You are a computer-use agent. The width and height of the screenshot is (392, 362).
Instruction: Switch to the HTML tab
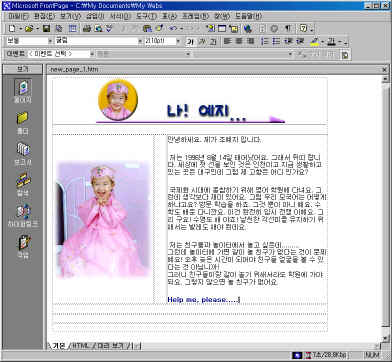pos(80,346)
